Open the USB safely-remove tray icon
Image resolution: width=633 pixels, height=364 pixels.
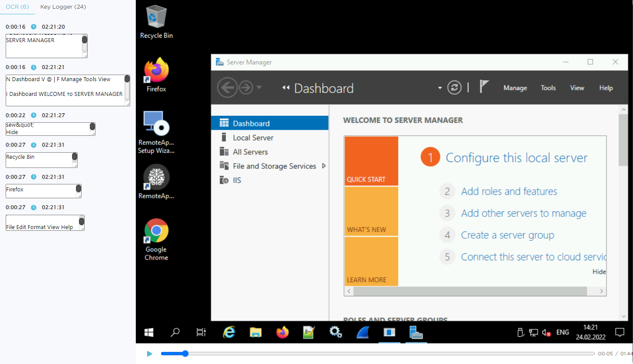[x=521, y=333]
